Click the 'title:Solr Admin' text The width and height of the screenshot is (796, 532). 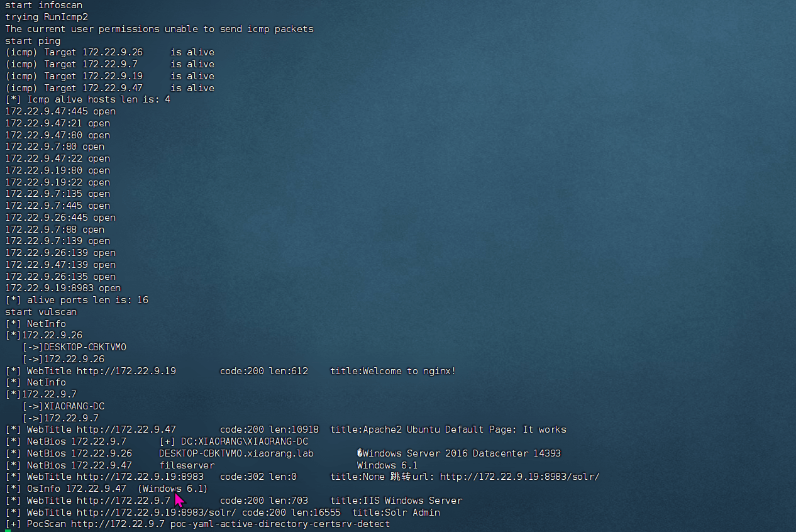396,513
